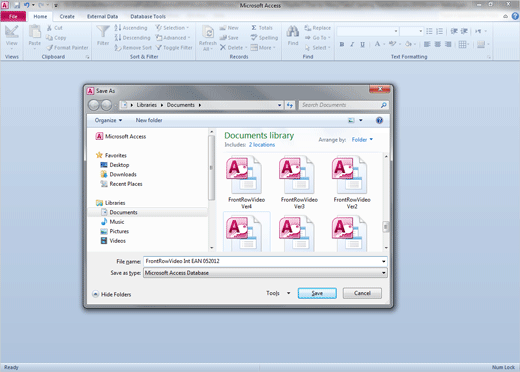The width and height of the screenshot is (520, 372).
Task: Switch to the Database Tools tab
Action: point(148,16)
